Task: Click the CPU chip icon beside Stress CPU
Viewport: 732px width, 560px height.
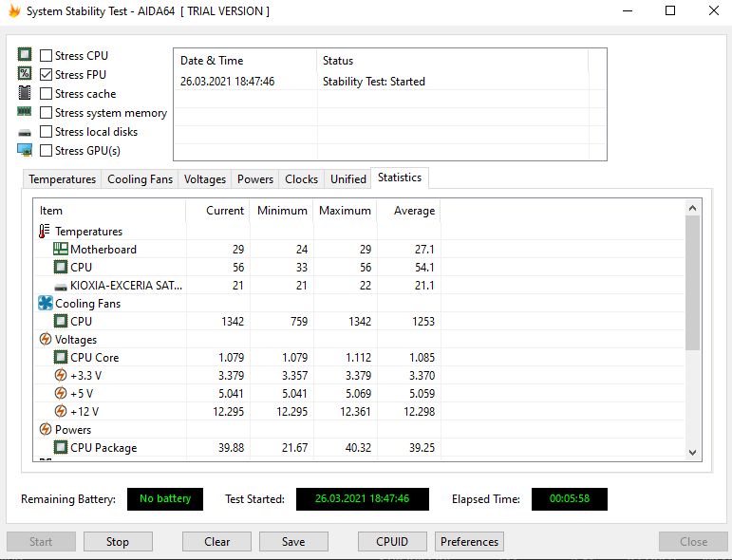Action: point(25,55)
